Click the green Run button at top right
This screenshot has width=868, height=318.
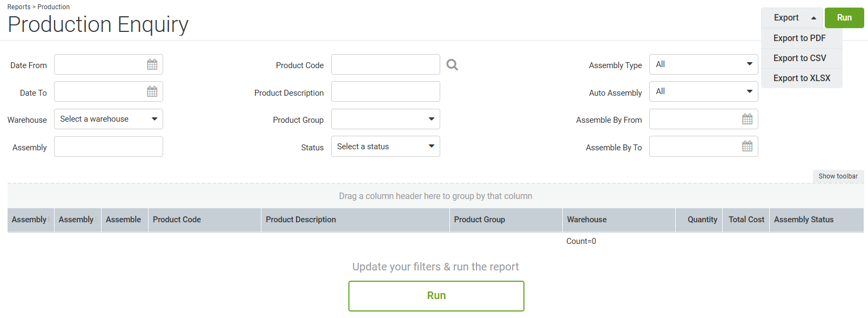tap(844, 18)
